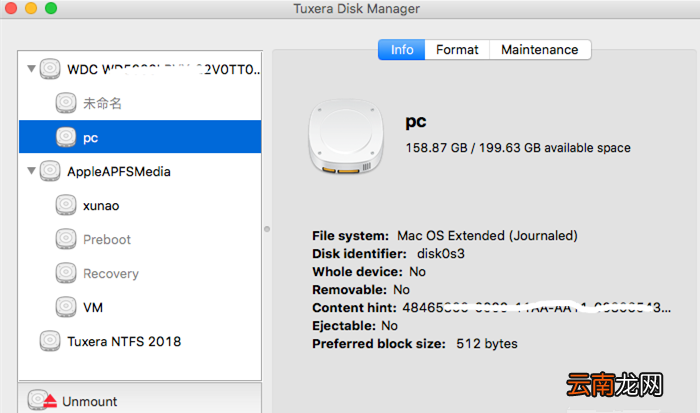This screenshot has height=413, width=700.
Task: Click the pc volume icon in sidebar
Action: (66, 137)
